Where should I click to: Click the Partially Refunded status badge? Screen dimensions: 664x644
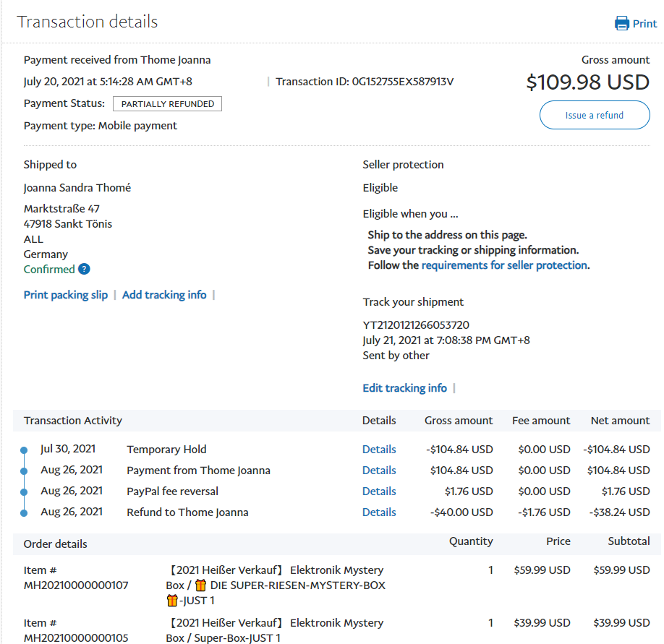(x=168, y=104)
